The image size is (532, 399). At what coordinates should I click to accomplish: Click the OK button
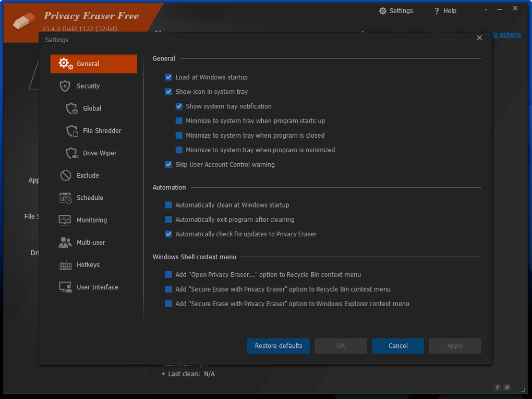point(341,346)
